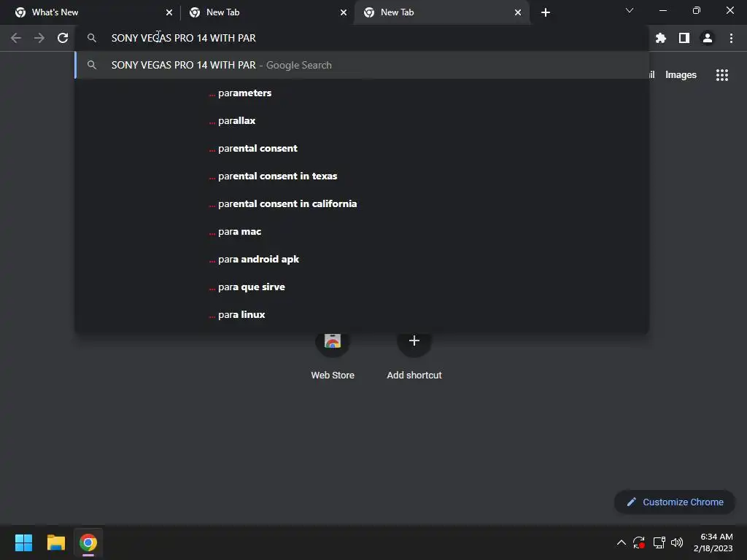Image resolution: width=747 pixels, height=560 pixels.
Task: Toggle the side panel icon
Action: point(684,38)
